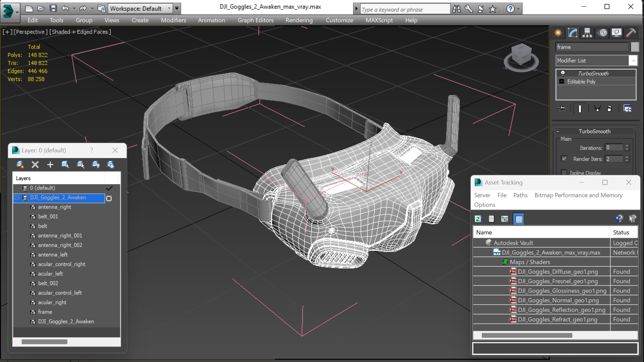Create a new layer in Layer dialog
Screen dimensions: 644x362
click(x=20, y=164)
